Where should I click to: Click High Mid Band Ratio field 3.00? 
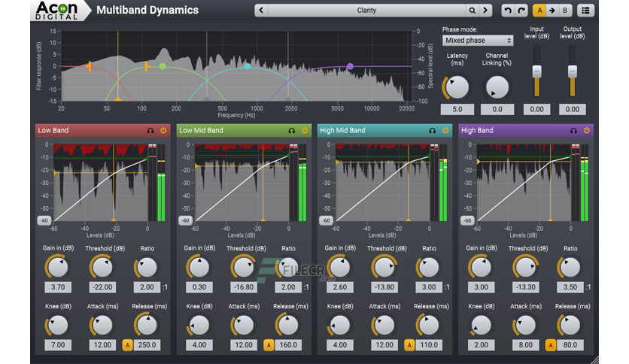click(429, 287)
